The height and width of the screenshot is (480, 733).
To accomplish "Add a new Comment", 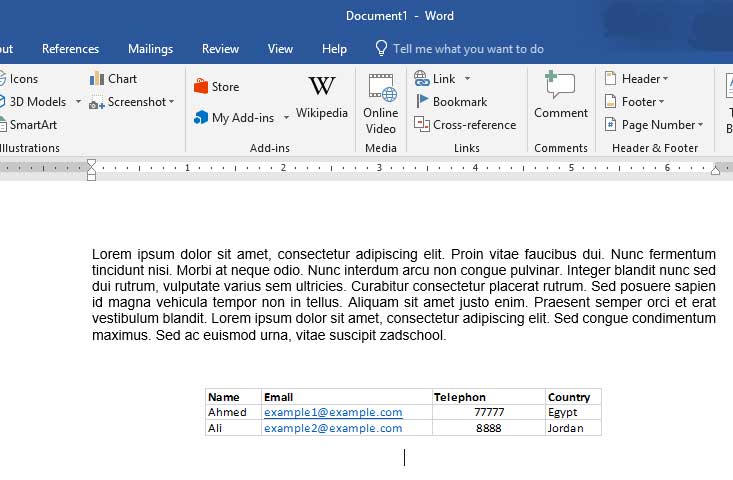I will pyautogui.click(x=561, y=95).
